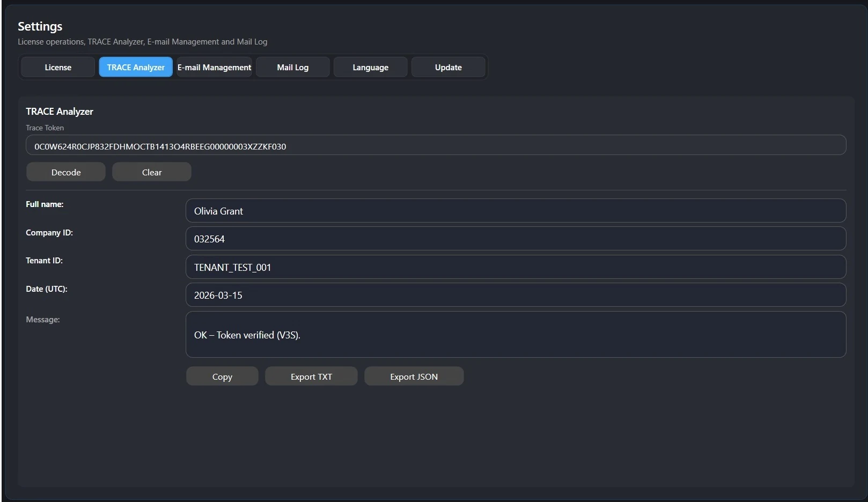This screenshot has height=502, width=868.
Task: Decode the entered trace token
Action: [65, 172]
